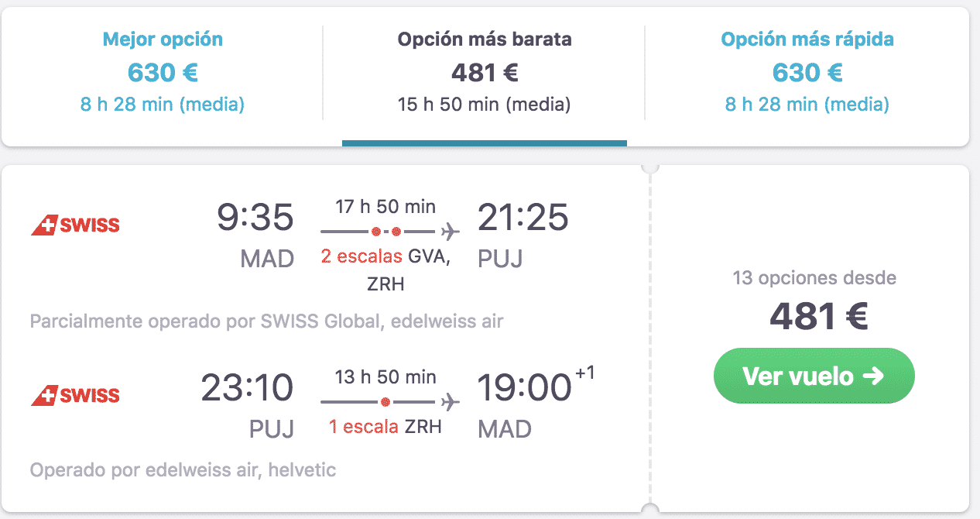980x519 pixels.
Task: Click the stop dot on return route
Action: [x=385, y=402]
